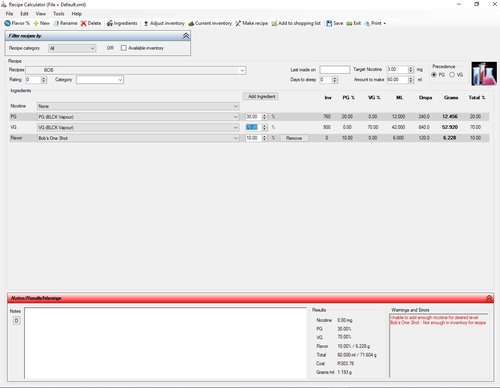Click the D button beside Notes
The image size is (500, 388).
16,320
